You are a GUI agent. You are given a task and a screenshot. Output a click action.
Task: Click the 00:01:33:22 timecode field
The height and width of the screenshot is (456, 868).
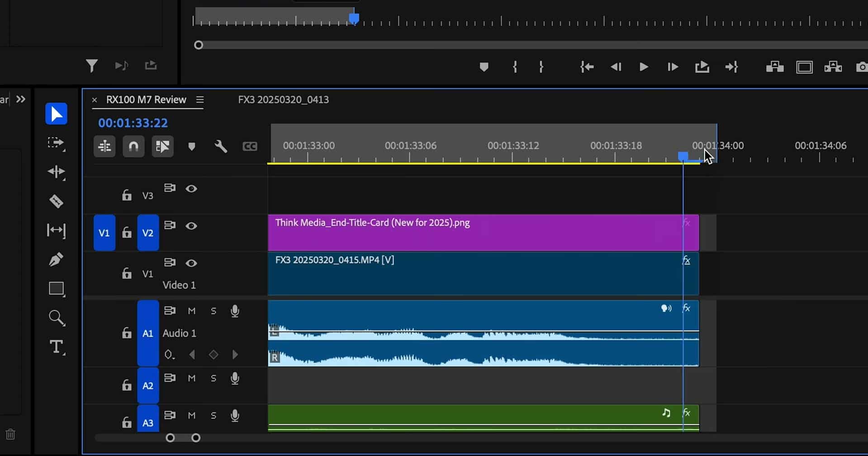pyautogui.click(x=133, y=123)
